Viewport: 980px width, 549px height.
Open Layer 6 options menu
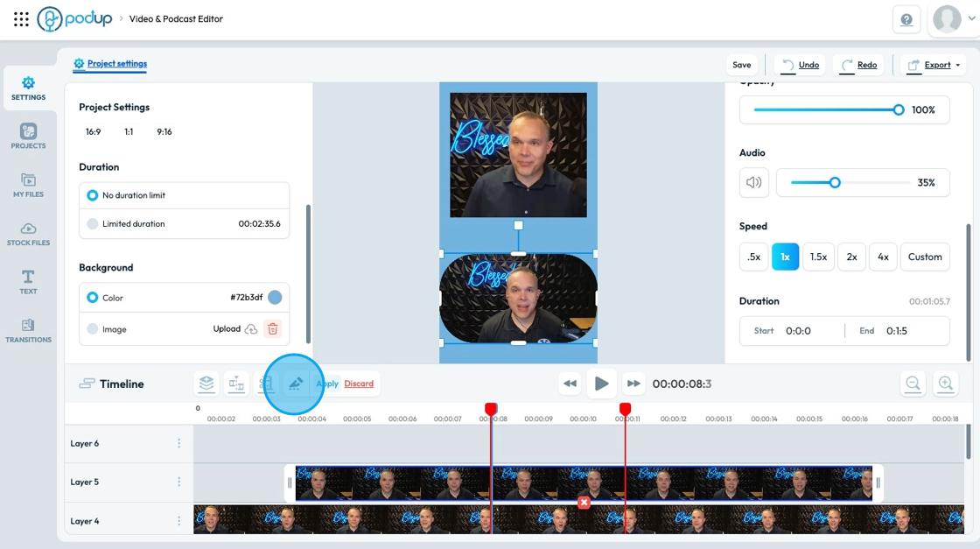point(178,443)
